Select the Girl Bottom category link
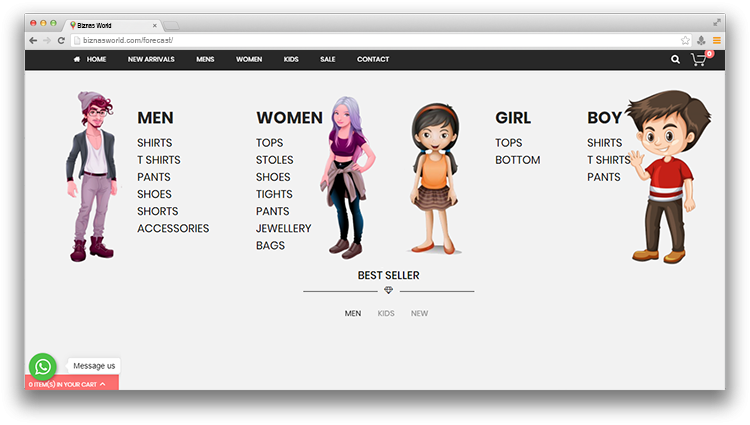The height and width of the screenshot is (425, 750). coord(517,160)
